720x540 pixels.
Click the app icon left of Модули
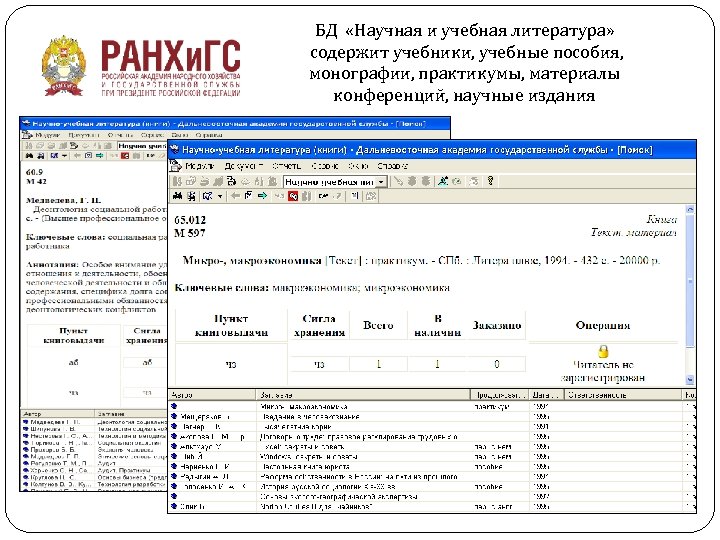[x=175, y=166]
